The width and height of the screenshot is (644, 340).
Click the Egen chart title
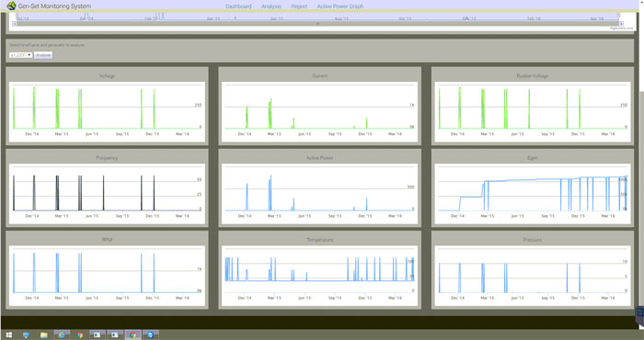(533, 158)
